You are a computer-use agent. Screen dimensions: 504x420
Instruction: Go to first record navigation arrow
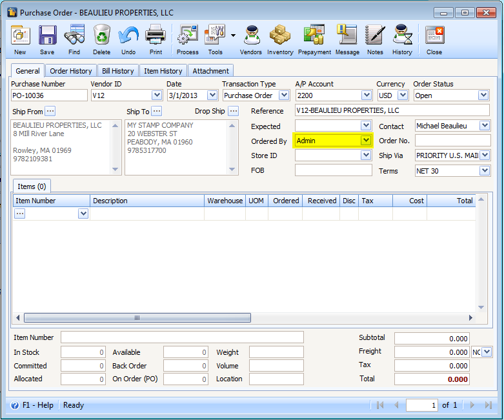tap(380, 405)
